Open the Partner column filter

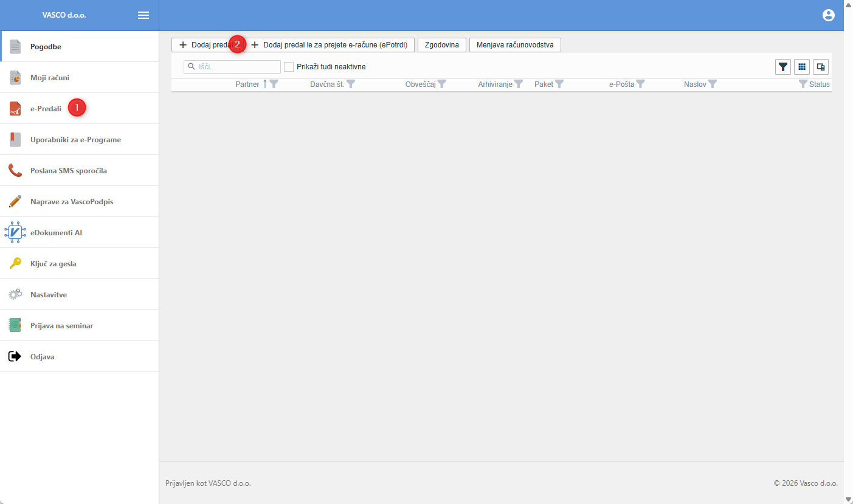click(x=274, y=85)
